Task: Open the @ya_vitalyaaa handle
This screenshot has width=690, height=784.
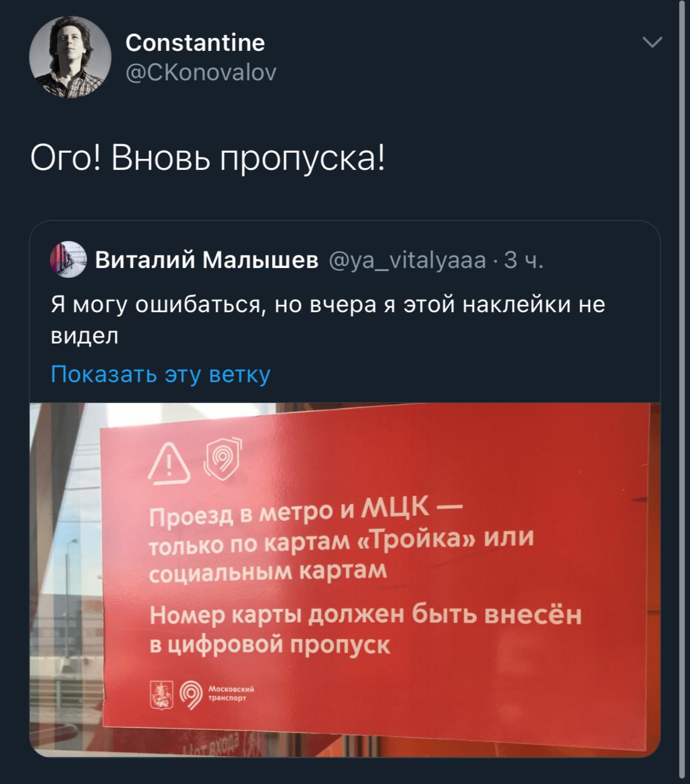Action: (x=408, y=261)
